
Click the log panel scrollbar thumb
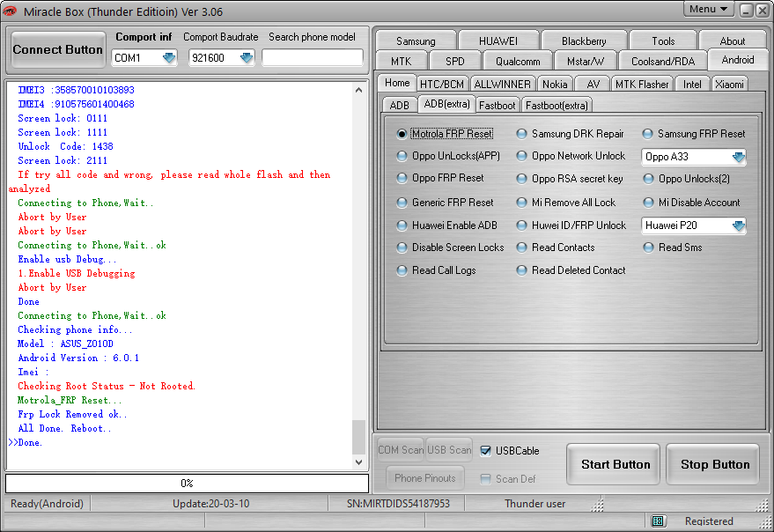pyautogui.click(x=359, y=437)
